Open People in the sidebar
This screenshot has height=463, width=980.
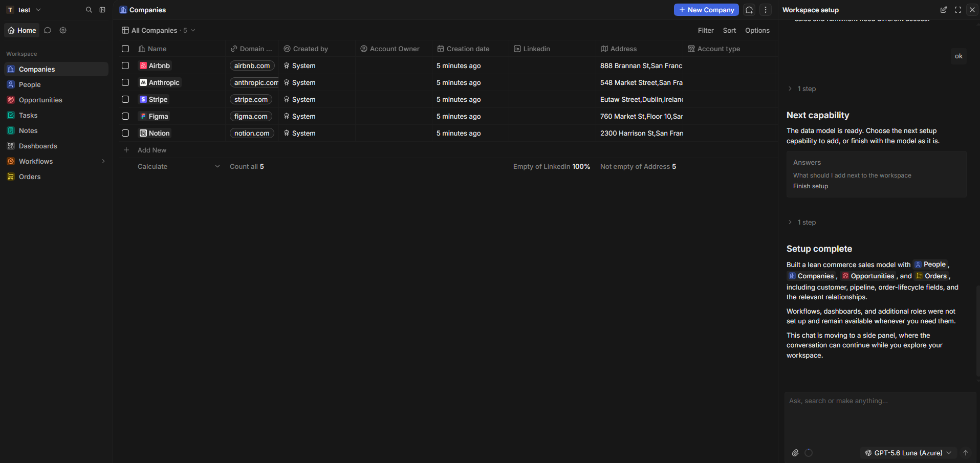[56, 84]
